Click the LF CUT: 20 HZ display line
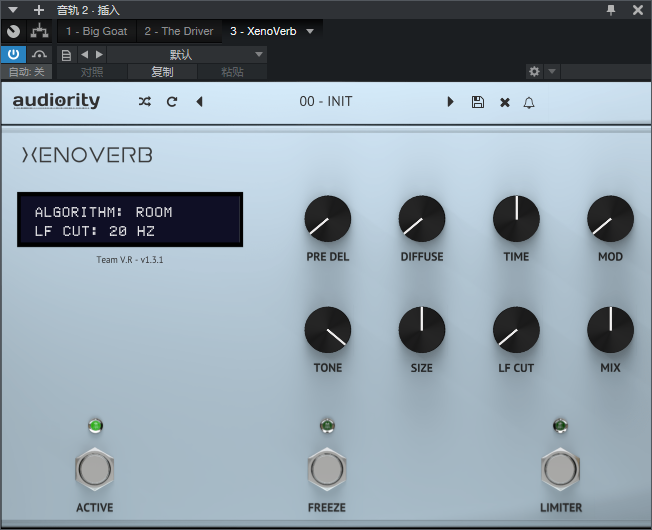Viewport: 652px width, 530px height. click(x=95, y=231)
